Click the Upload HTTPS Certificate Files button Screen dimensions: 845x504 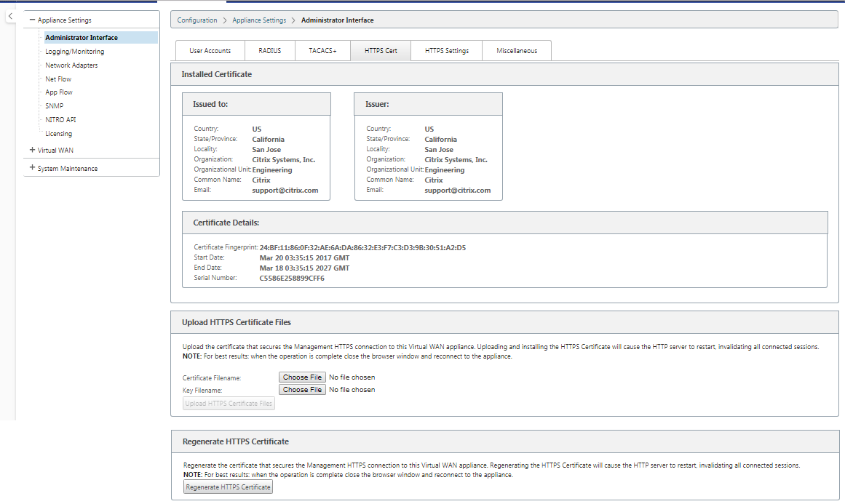coord(229,404)
